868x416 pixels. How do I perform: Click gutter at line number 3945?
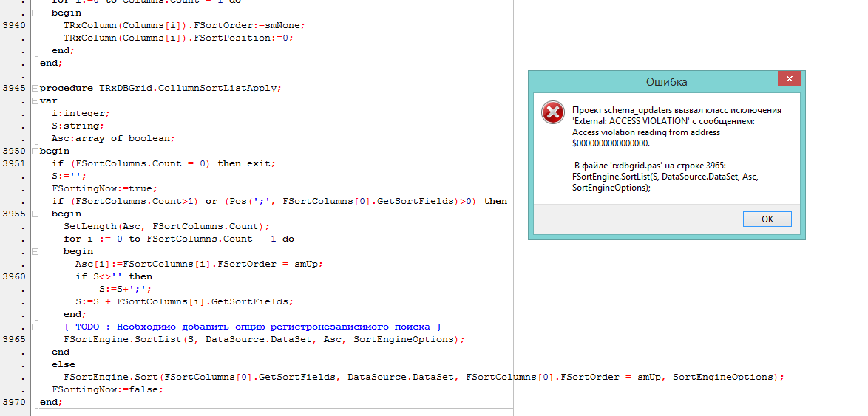(15, 88)
